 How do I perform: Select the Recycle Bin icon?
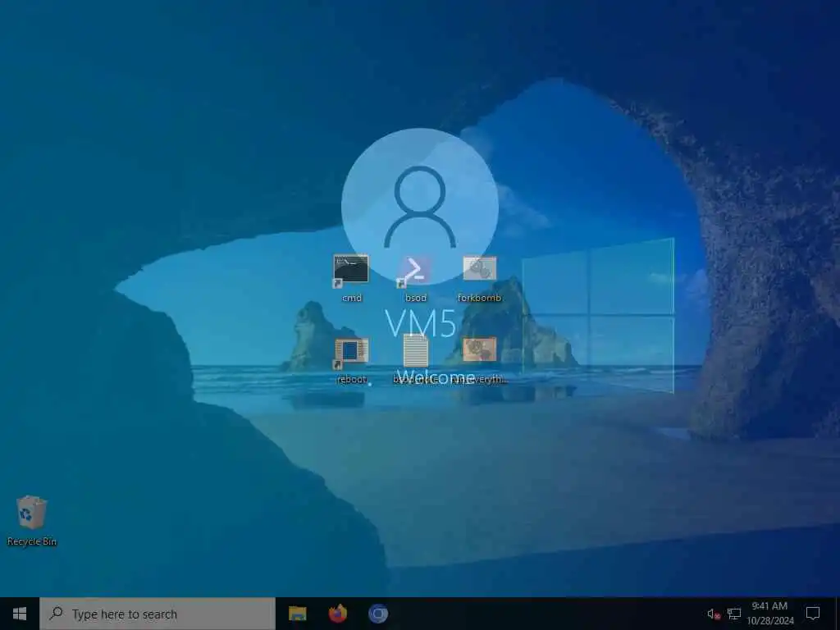(x=32, y=513)
